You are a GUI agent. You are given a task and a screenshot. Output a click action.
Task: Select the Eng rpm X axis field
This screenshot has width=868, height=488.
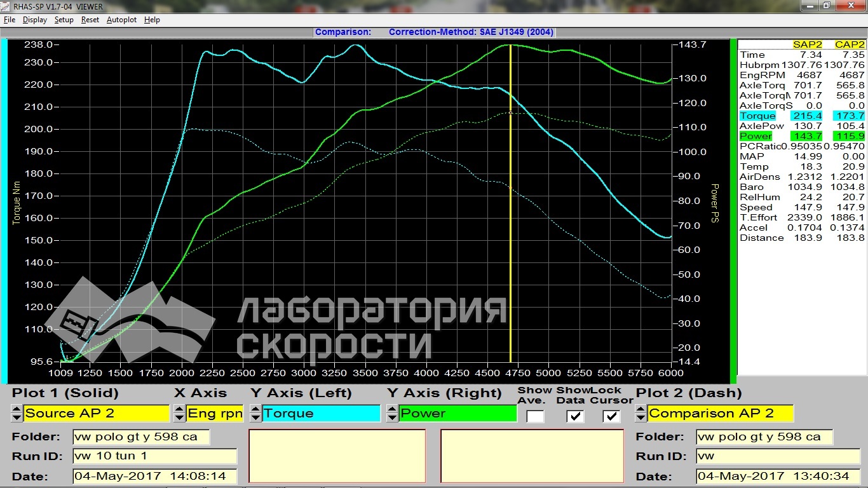(x=215, y=414)
